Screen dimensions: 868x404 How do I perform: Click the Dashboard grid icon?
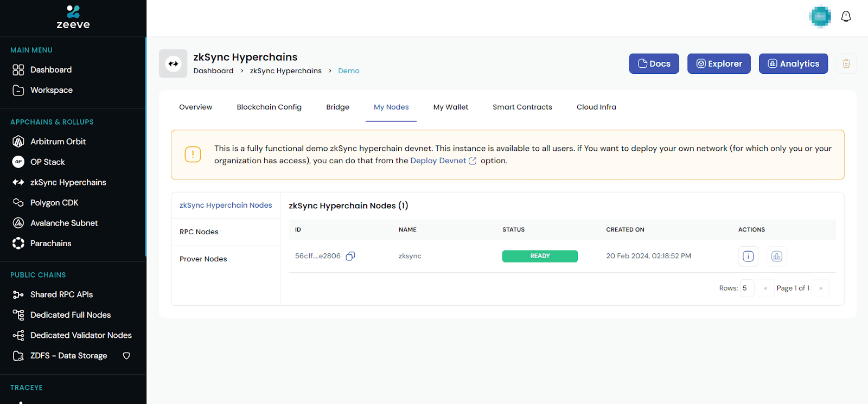pos(18,70)
